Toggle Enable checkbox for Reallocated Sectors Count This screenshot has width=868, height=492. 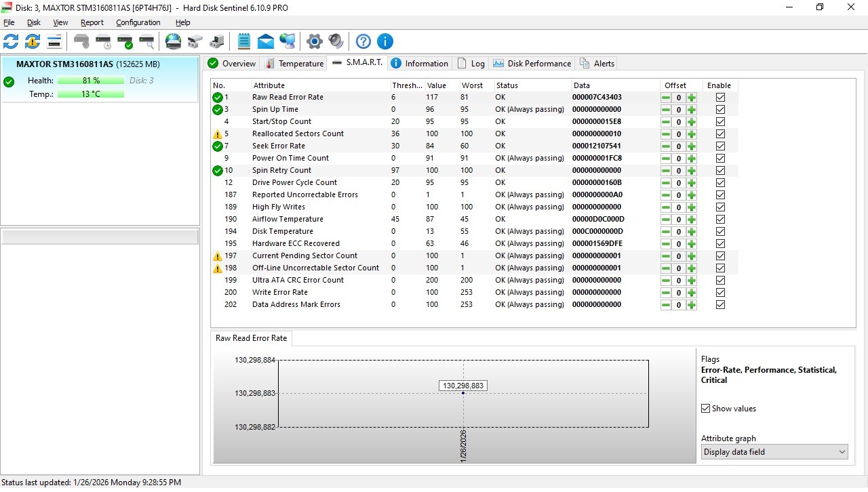click(720, 134)
